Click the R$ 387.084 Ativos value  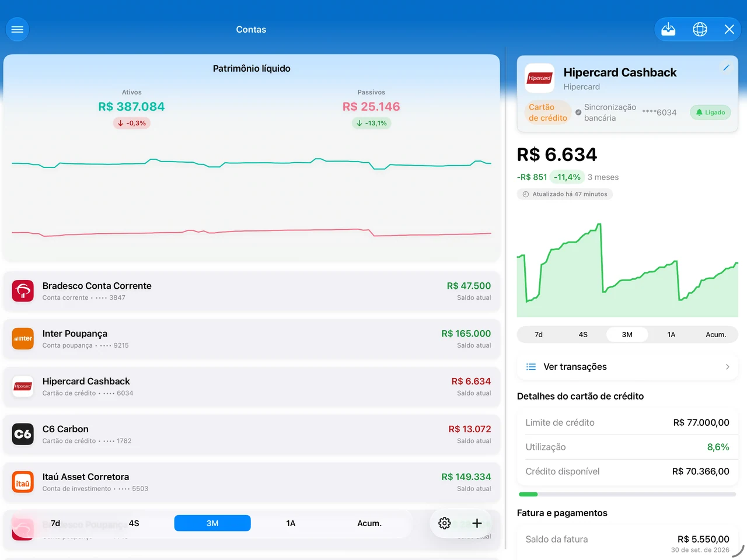tap(131, 107)
